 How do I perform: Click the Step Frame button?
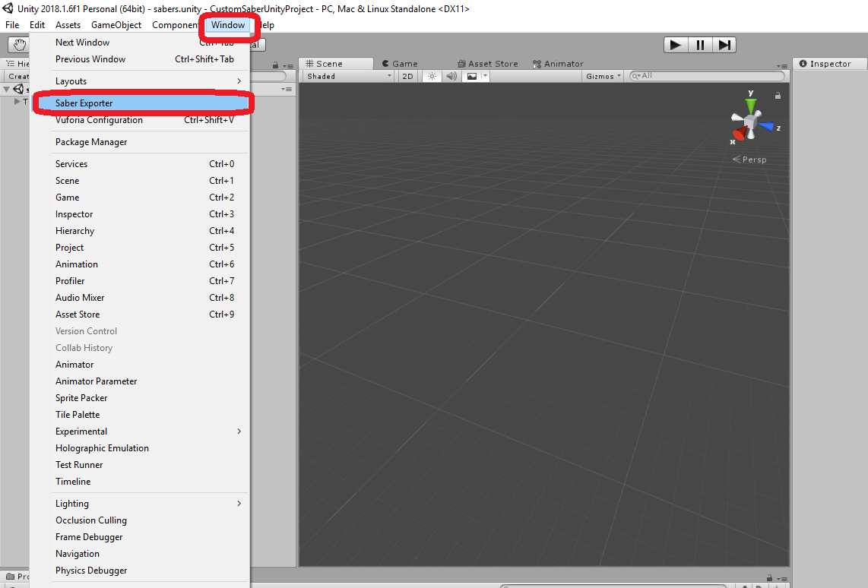[x=724, y=44]
